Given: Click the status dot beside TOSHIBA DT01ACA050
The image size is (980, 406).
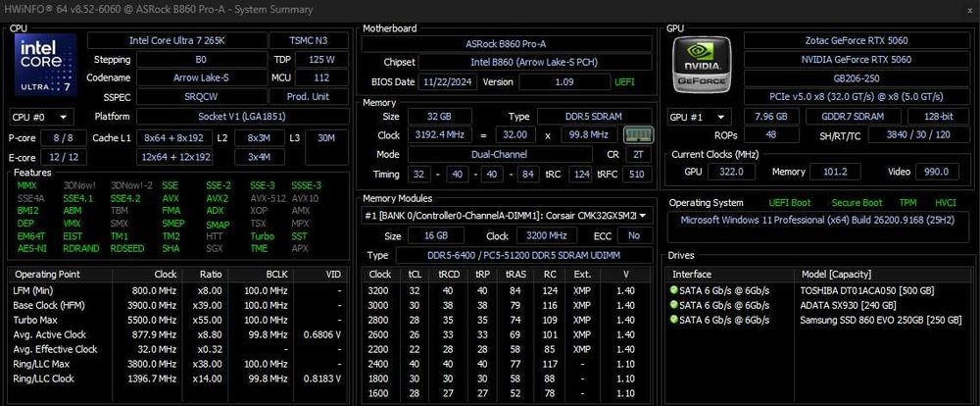Looking at the screenshot, I should click(674, 290).
